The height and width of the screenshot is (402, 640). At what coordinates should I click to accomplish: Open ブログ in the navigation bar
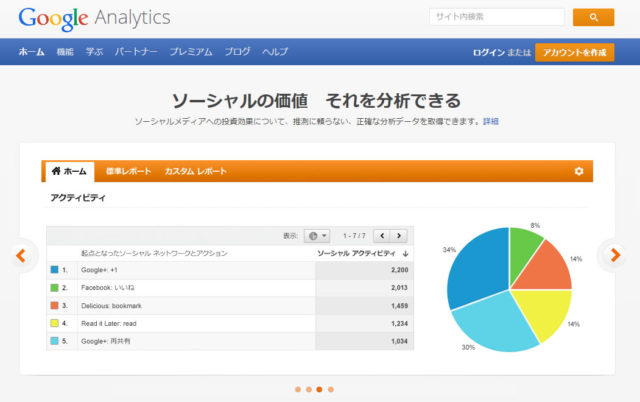point(238,52)
